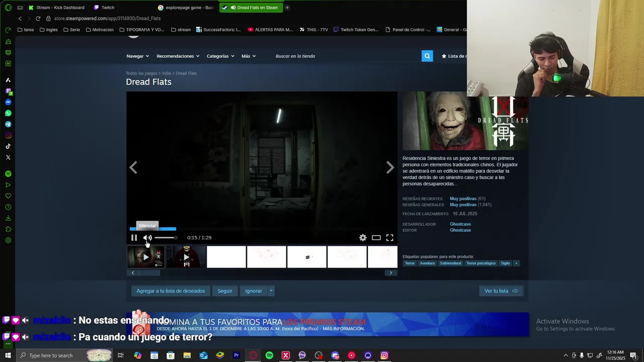644x362 pixels.
Task: Click Agregar a tu lista de deseados
Action: pyautogui.click(x=171, y=291)
